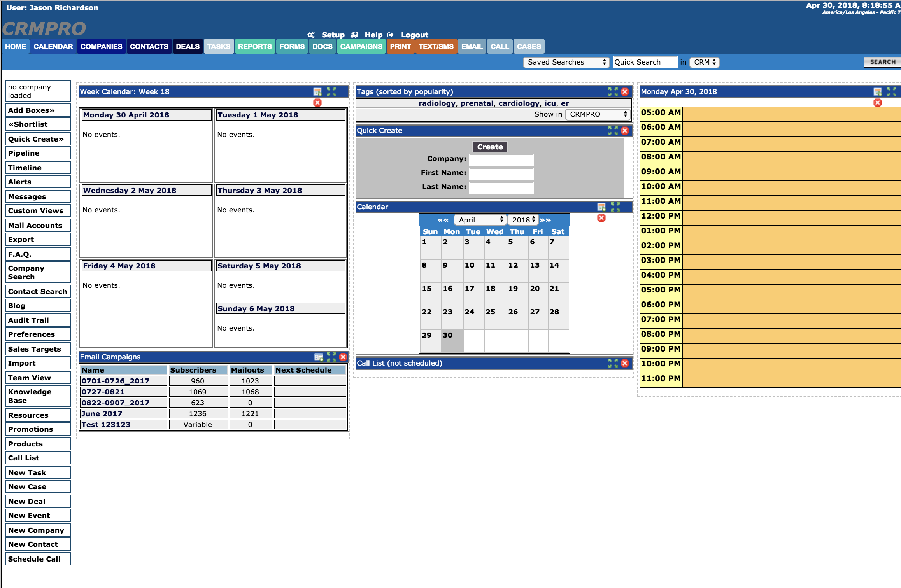The image size is (901, 588).
Task: Open Sales Targets from the sidebar
Action: 38,349
